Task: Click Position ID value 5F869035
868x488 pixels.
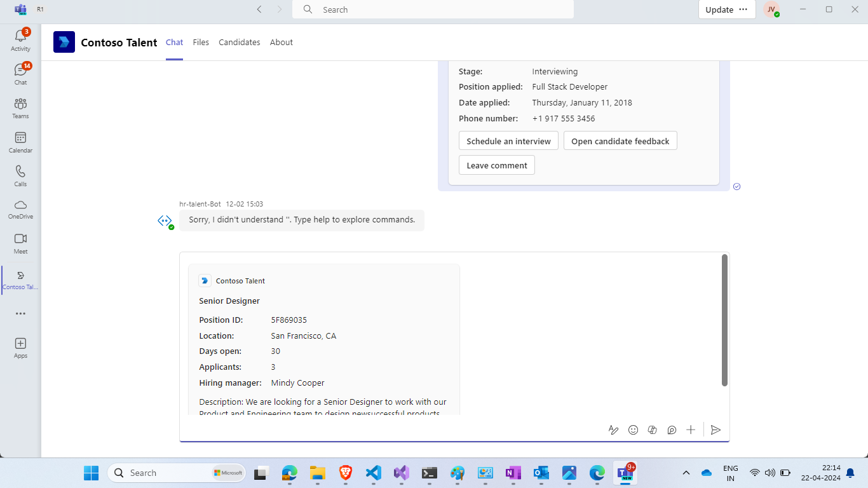Action: click(x=289, y=320)
